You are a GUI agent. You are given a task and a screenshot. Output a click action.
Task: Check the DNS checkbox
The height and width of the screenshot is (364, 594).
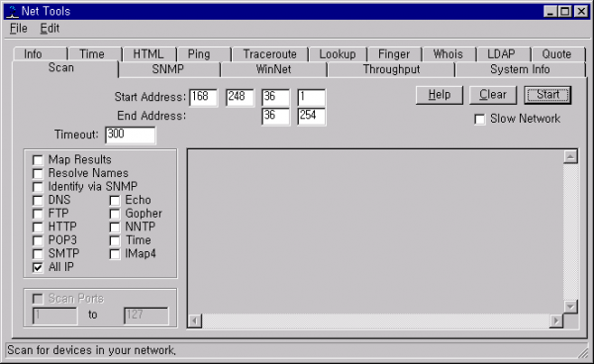click(x=38, y=200)
